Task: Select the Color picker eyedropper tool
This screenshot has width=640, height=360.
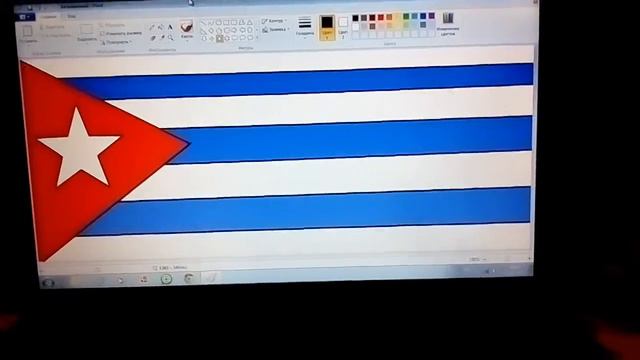Action: 162,38
